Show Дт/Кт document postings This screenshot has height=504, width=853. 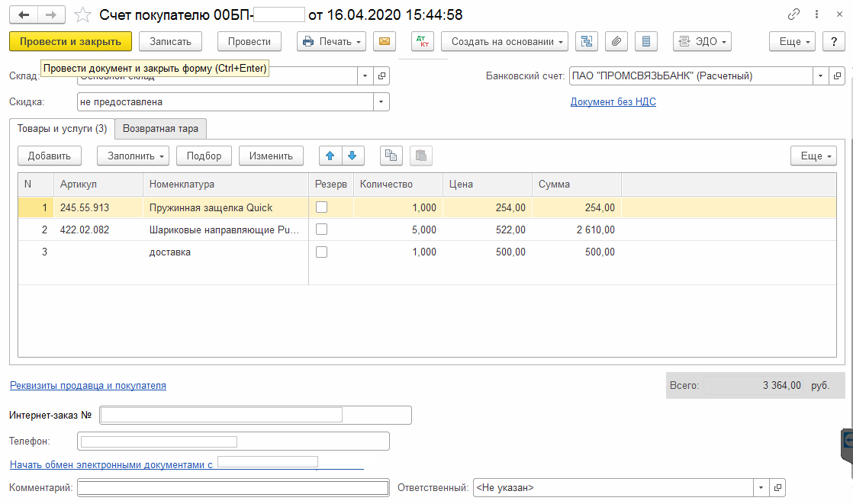423,41
